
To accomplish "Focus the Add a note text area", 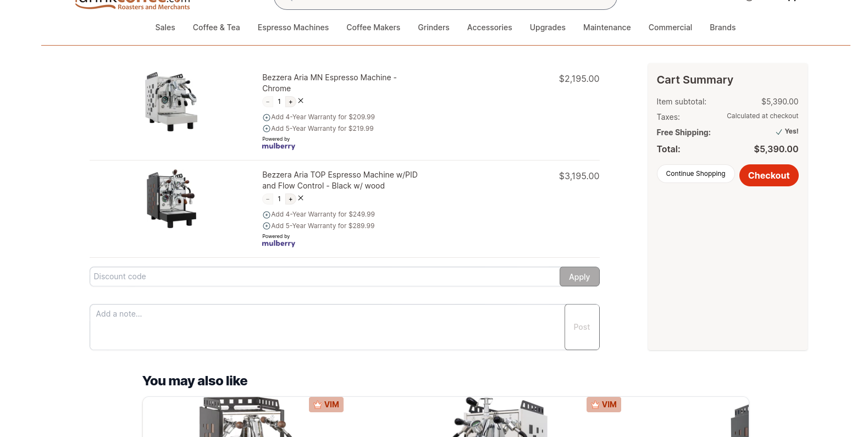I will coord(327,327).
